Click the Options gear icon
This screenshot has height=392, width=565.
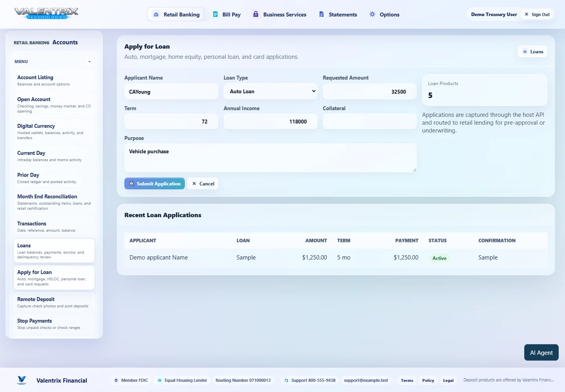(x=372, y=14)
